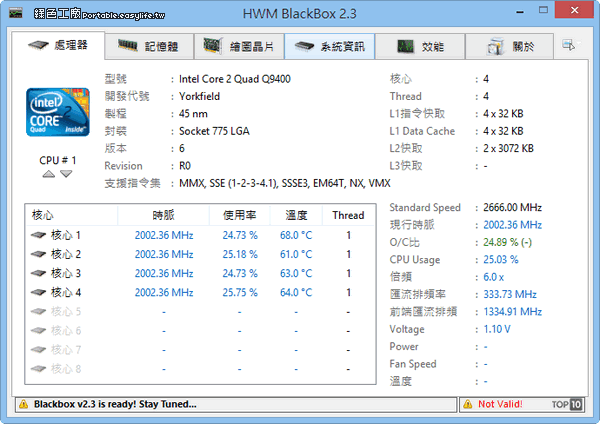
Task: Click the chip icon for 核心 3
Action: tap(38, 273)
